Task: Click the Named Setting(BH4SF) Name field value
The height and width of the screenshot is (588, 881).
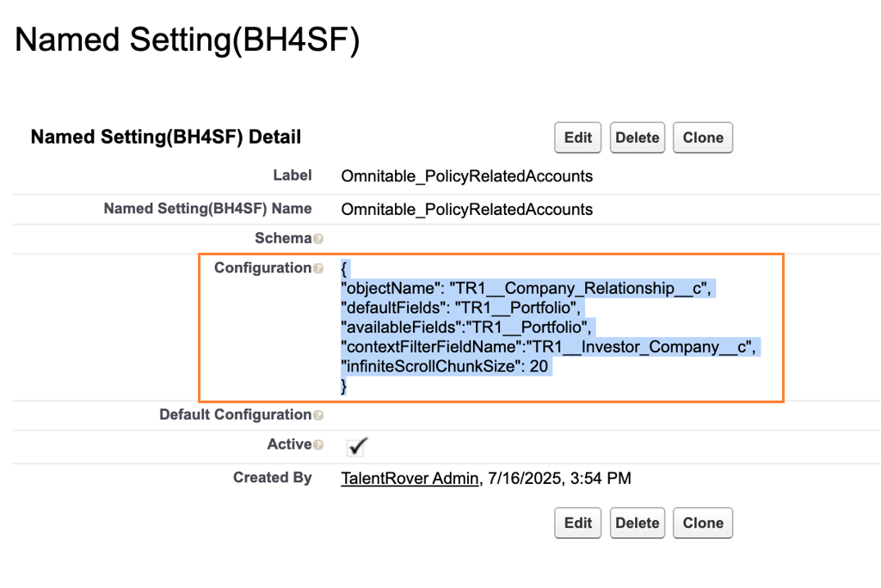Action: 466,209
